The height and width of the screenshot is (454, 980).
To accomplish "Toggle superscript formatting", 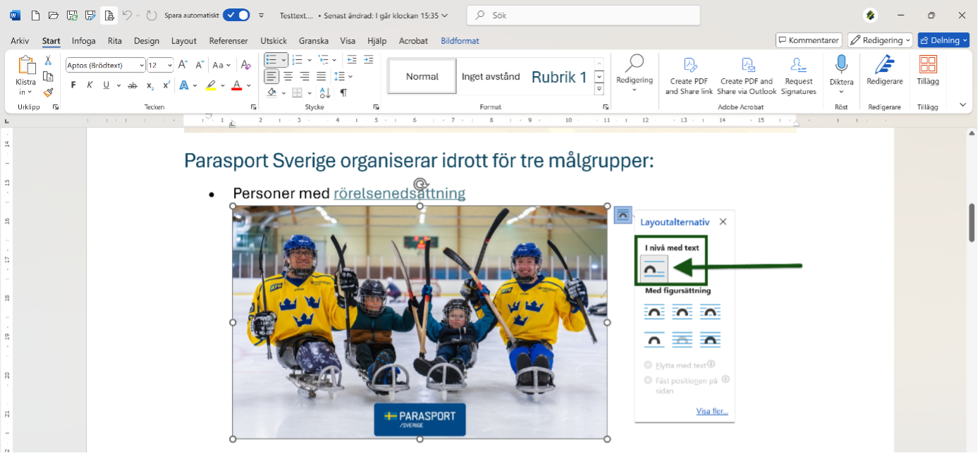I will tap(166, 85).
